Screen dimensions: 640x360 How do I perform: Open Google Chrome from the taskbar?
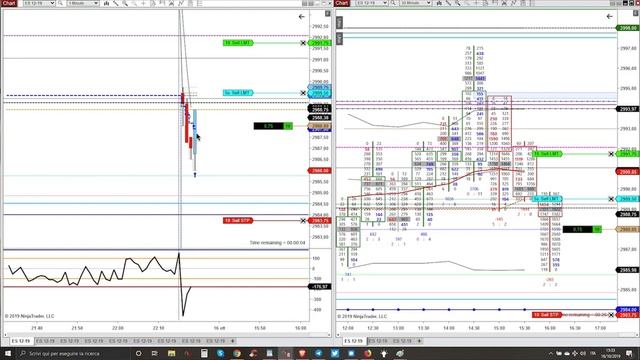coord(237,353)
